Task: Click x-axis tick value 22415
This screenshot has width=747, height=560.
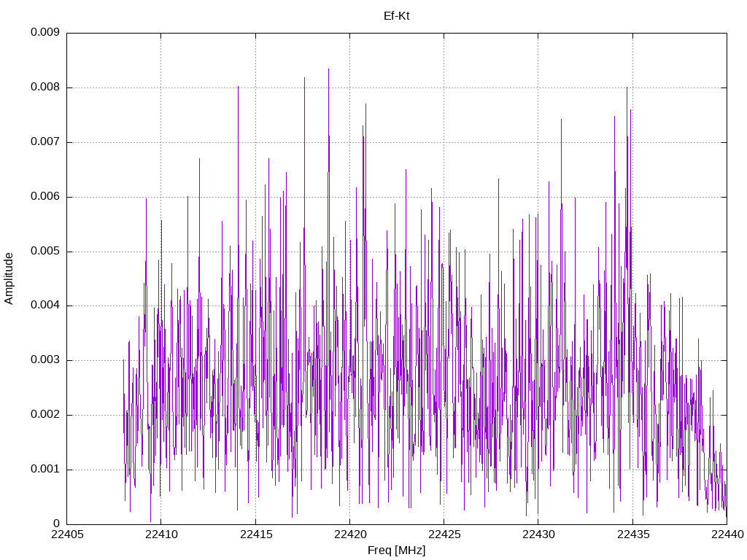Action: (x=256, y=534)
